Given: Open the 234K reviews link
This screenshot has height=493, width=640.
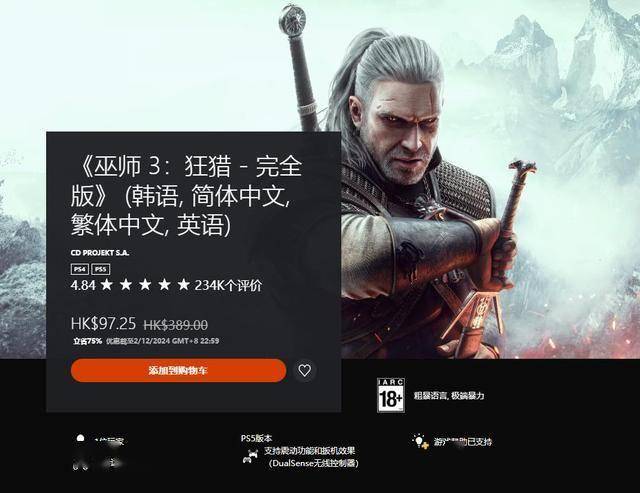Looking at the screenshot, I should click(x=228, y=285).
